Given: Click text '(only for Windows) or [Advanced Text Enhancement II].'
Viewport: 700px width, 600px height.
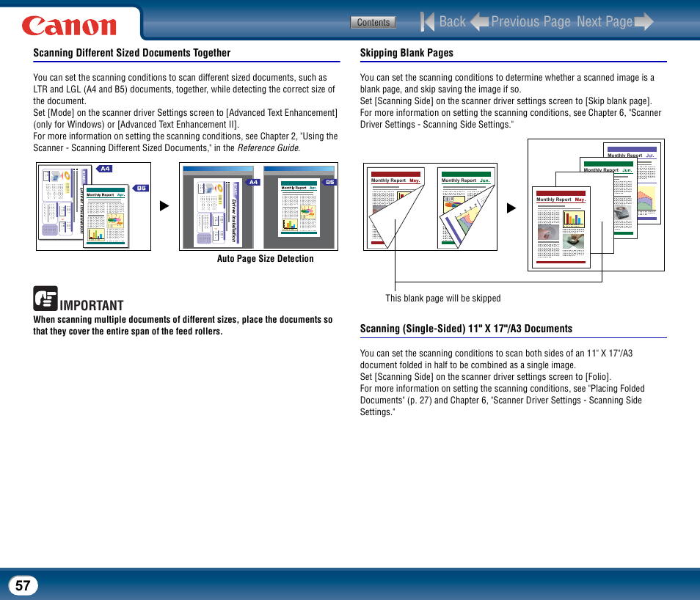Looking at the screenshot, I should [136, 125].
